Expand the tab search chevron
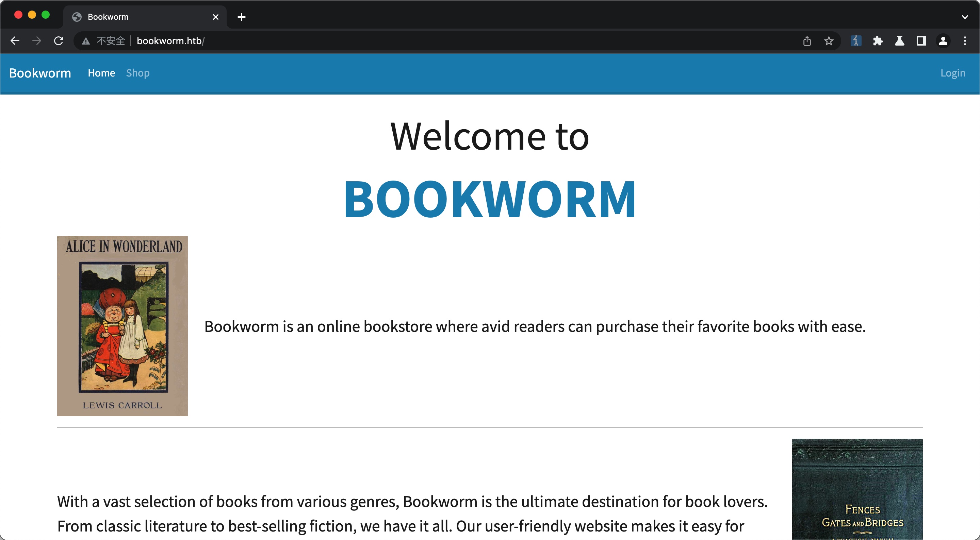The height and width of the screenshot is (540, 980). pyautogui.click(x=965, y=17)
